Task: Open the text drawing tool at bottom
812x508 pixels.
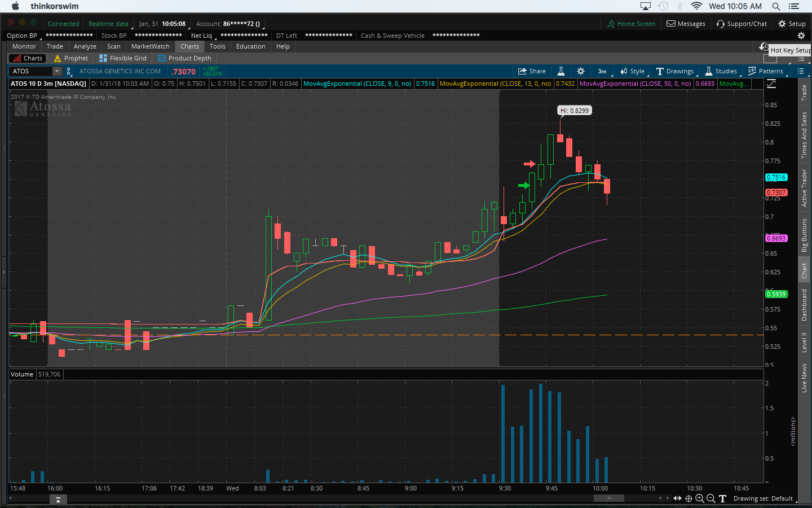Action: pos(722,498)
